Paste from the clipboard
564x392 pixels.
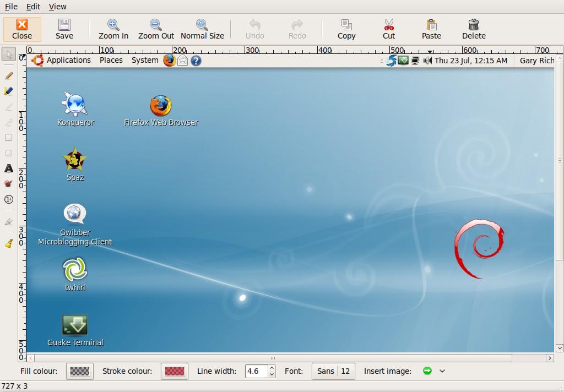(431, 29)
